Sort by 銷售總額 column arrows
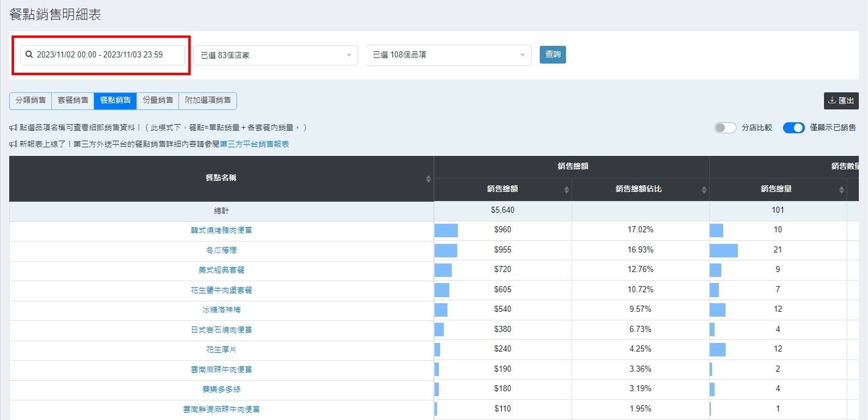Image resolution: width=868 pixels, height=420 pixels. click(566, 190)
